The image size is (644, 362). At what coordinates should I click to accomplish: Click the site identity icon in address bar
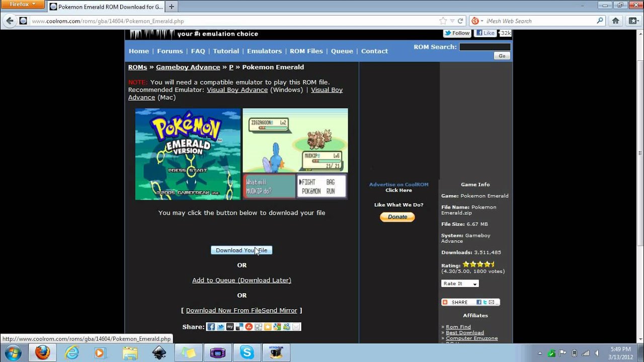(x=23, y=21)
